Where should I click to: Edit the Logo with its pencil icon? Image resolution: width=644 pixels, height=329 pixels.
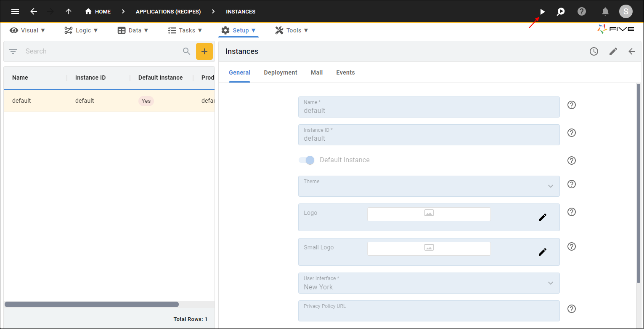[x=543, y=217]
